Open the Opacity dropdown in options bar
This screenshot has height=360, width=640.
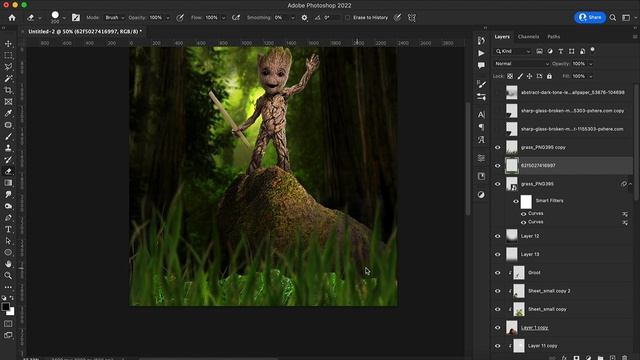pos(167,18)
